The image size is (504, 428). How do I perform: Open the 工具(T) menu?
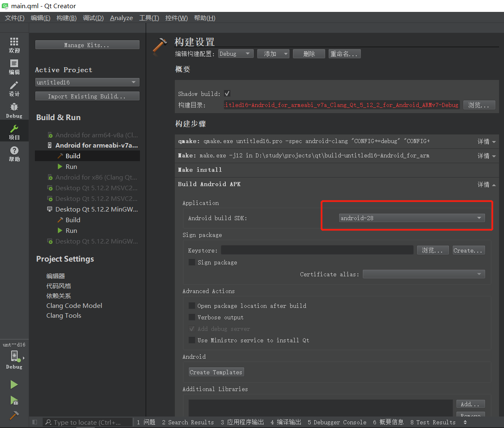tap(149, 18)
